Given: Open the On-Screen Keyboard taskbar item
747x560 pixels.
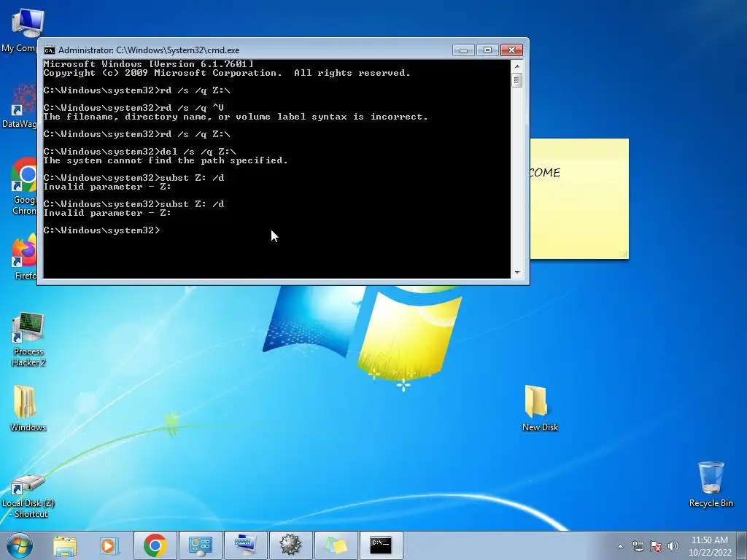Looking at the screenshot, I should (245, 545).
